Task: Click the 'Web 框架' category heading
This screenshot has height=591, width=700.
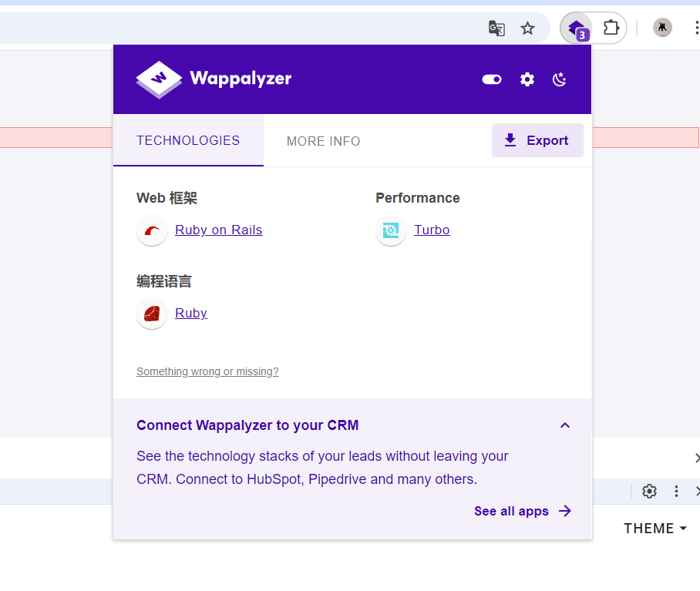Action: point(167,198)
